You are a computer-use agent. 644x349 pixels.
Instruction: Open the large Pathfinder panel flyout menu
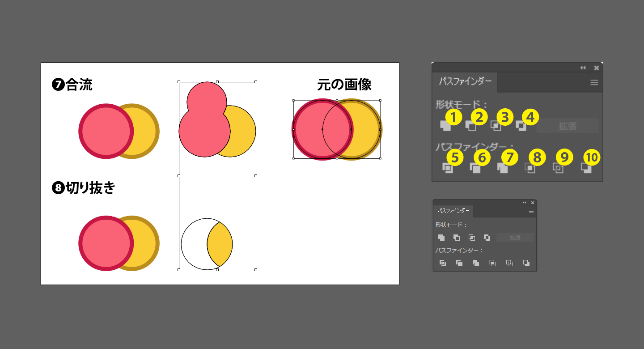point(594,82)
